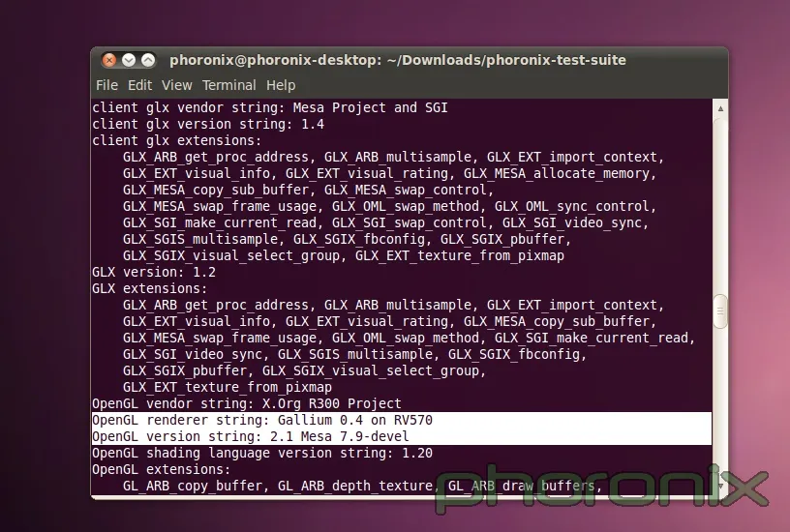Click the 'GLX_OML_sync_control' text
The height and width of the screenshot is (532, 790).
click(x=572, y=206)
